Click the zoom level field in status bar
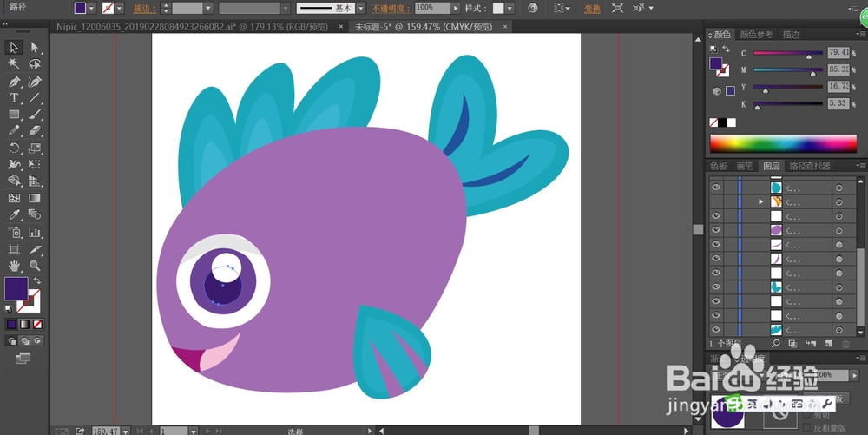 point(105,430)
